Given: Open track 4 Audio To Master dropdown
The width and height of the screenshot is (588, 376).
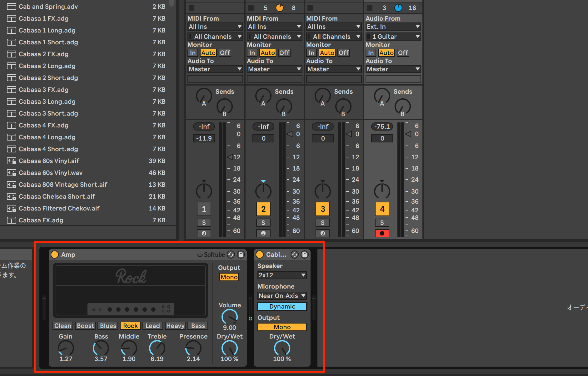Looking at the screenshot, I should tap(393, 69).
